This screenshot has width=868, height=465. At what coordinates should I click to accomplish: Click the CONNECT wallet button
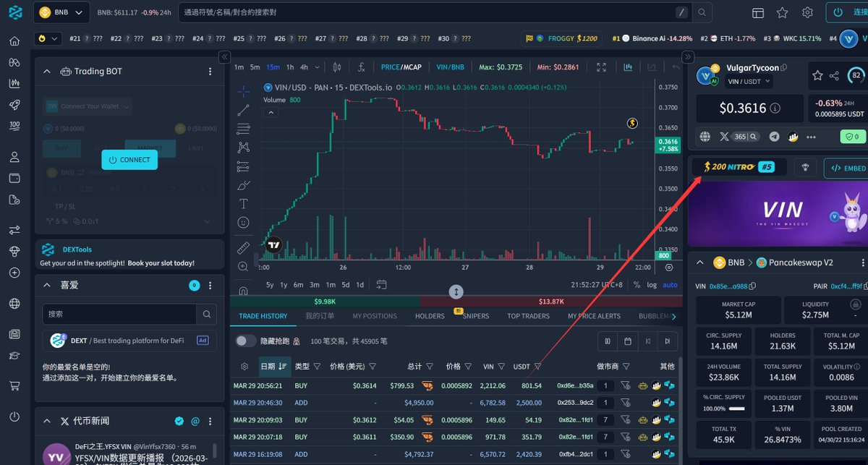tap(129, 160)
